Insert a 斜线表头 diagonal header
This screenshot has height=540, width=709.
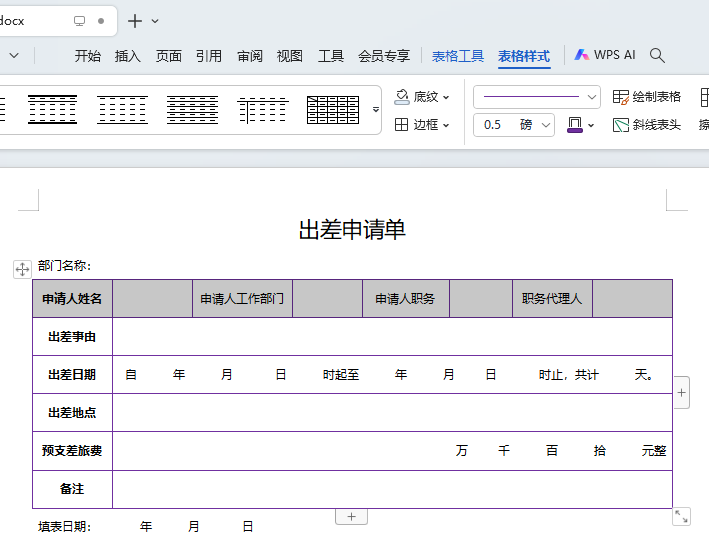pos(647,125)
